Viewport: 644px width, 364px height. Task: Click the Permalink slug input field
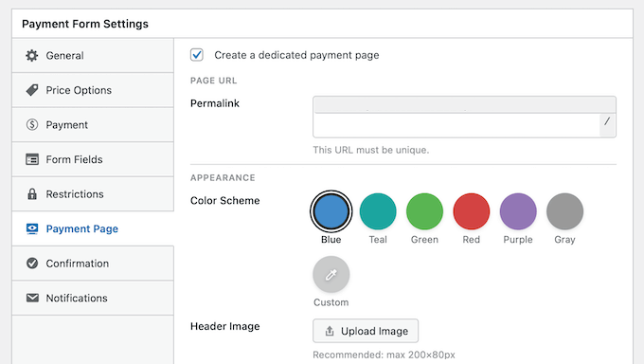tap(456, 125)
